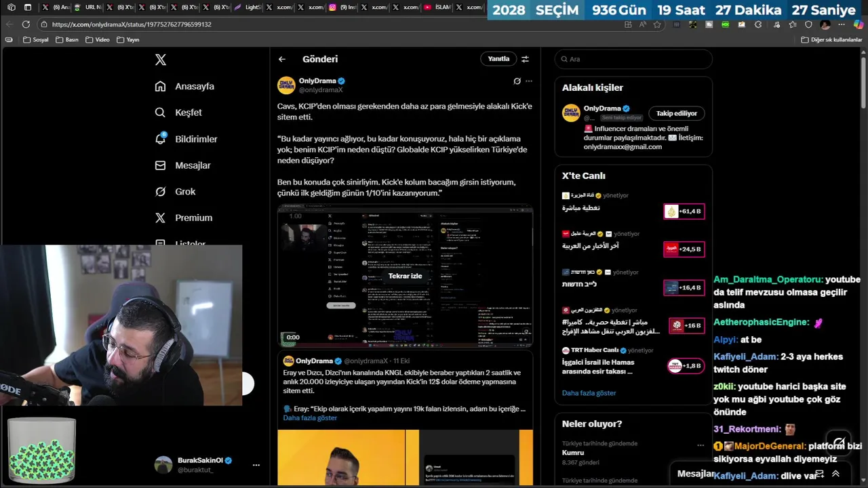This screenshot has height=488, width=868.
Task: Click the Grok floating button at bottom right
Action: tap(840, 443)
